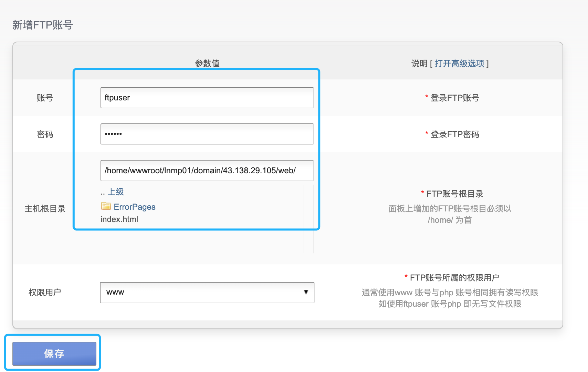The image size is (588, 372).
Task: Click the 新增FTP账号 page title
Action: [x=43, y=25]
